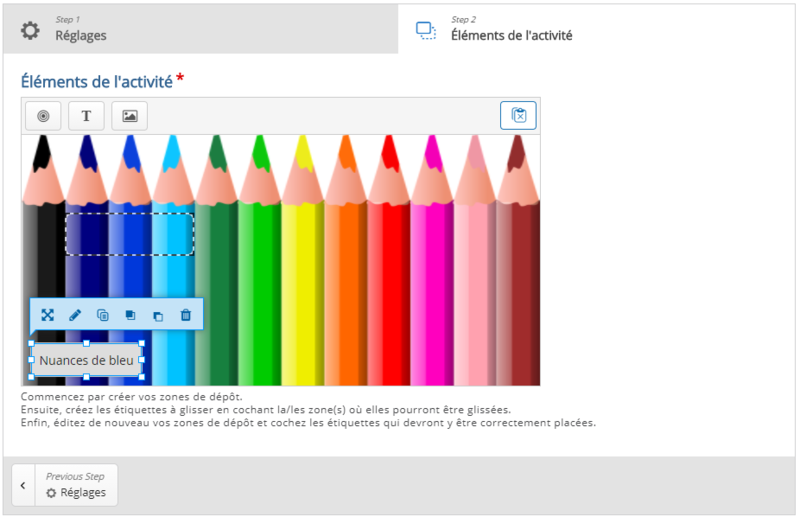Click the resize arrows icon in context toolbar
This screenshot has width=800, height=517.
tap(47, 315)
